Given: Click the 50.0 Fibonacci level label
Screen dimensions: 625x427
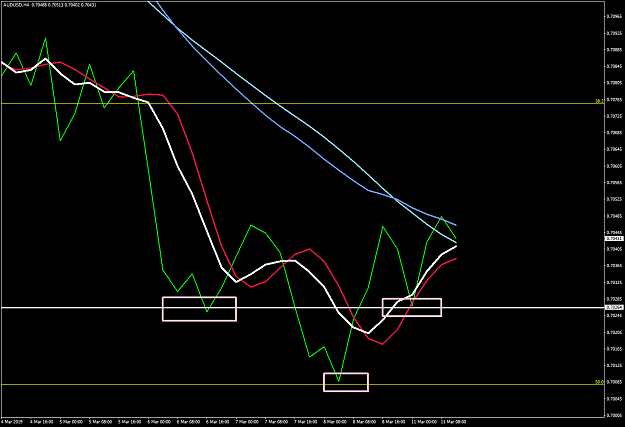Looking at the screenshot, I should 599,382.
